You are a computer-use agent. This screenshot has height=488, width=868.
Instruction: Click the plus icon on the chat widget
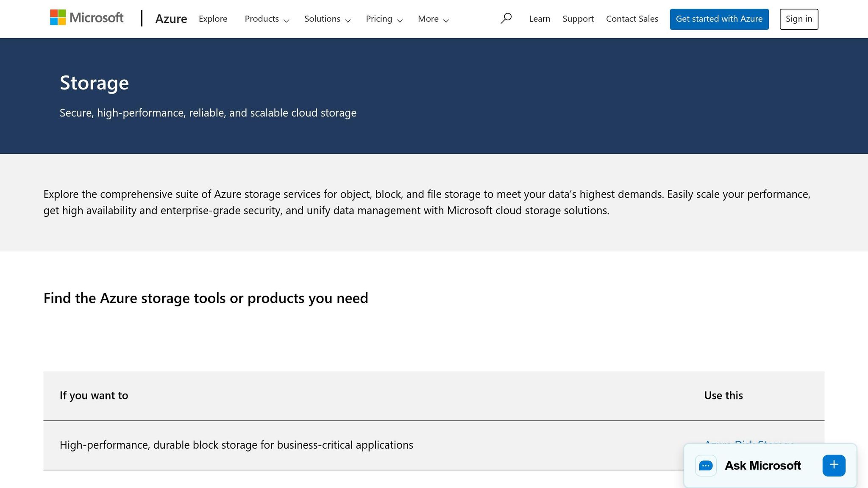833,465
